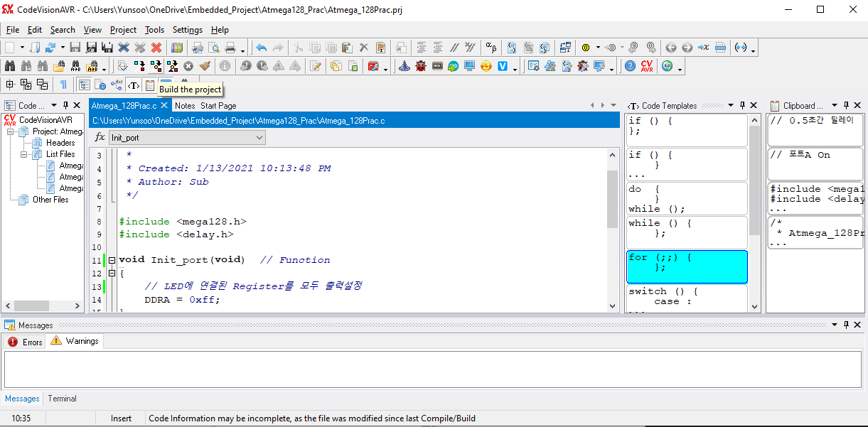This screenshot has width=868, height=427.
Task: Click the broom Clean Up icon
Action: coord(205,66)
